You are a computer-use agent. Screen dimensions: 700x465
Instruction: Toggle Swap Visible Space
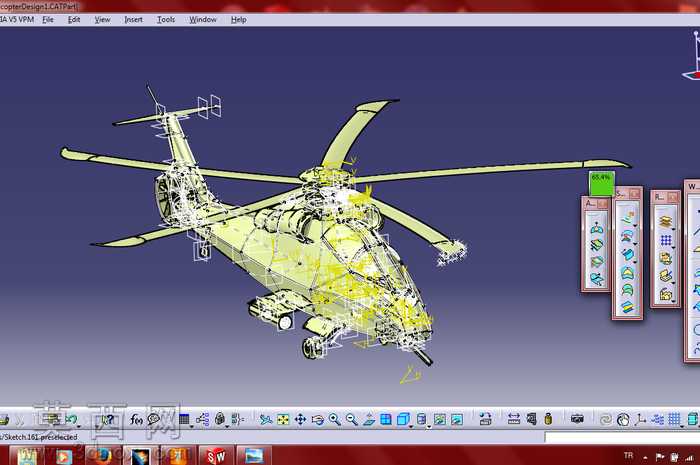tap(457, 419)
